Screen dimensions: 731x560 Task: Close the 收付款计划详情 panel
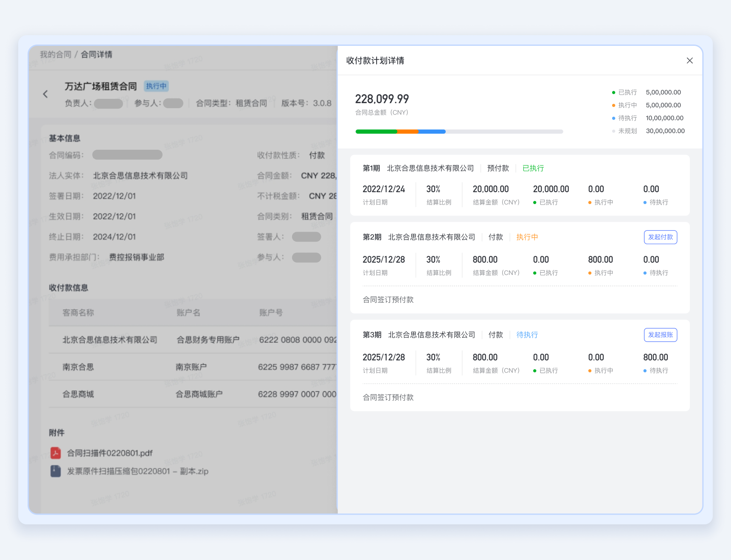(689, 61)
